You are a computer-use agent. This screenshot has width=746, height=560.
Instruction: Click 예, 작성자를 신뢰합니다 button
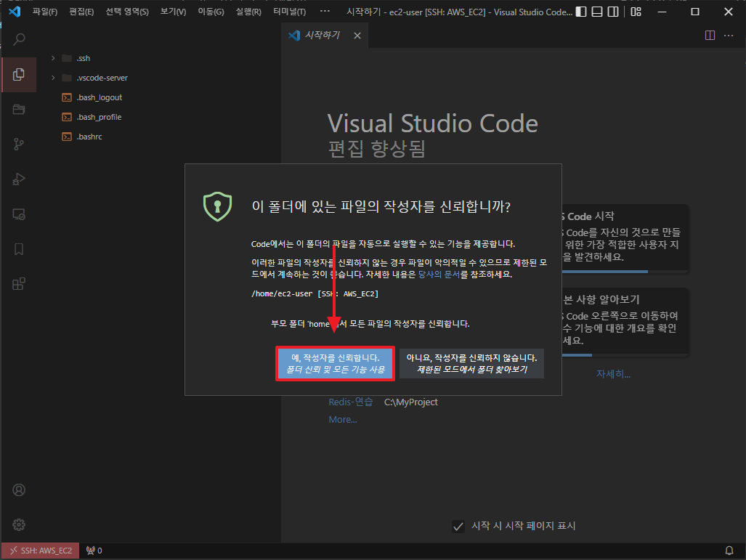coord(335,362)
